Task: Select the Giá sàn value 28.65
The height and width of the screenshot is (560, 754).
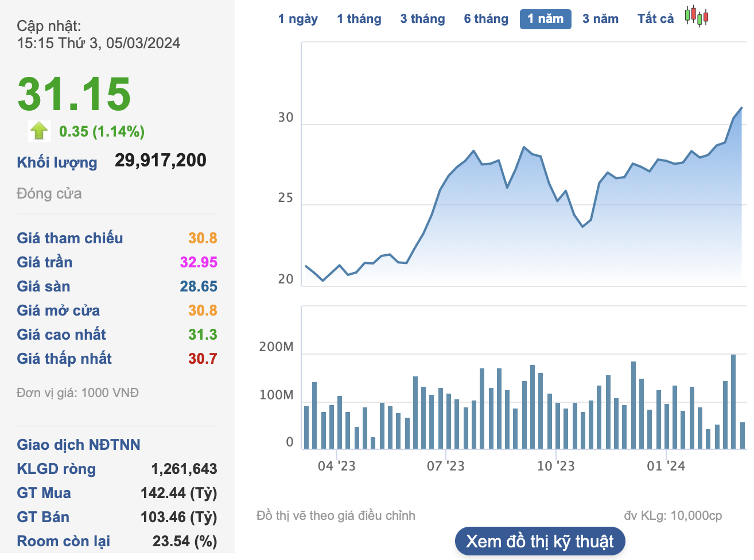Action: point(199,286)
